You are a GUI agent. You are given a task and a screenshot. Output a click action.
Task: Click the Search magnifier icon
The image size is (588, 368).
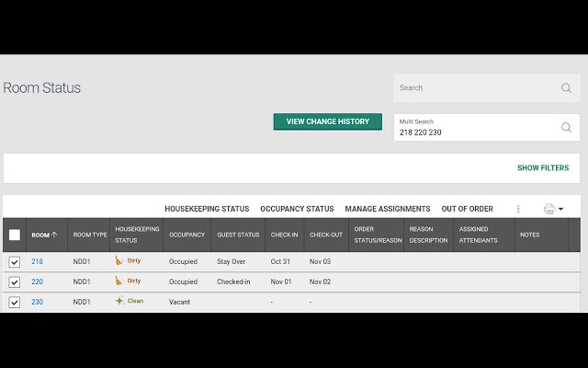[x=566, y=88]
